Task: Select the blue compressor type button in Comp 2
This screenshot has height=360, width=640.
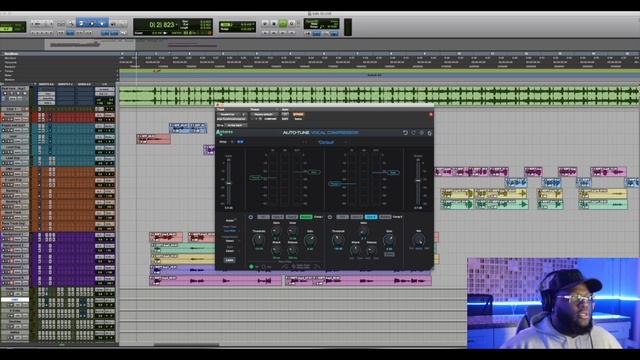Action: pyautogui.click(x=371, y=217)
